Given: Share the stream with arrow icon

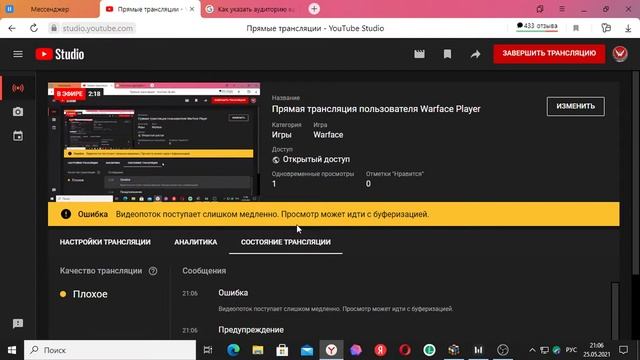Looking at the screenshot, I should [475, 54].
